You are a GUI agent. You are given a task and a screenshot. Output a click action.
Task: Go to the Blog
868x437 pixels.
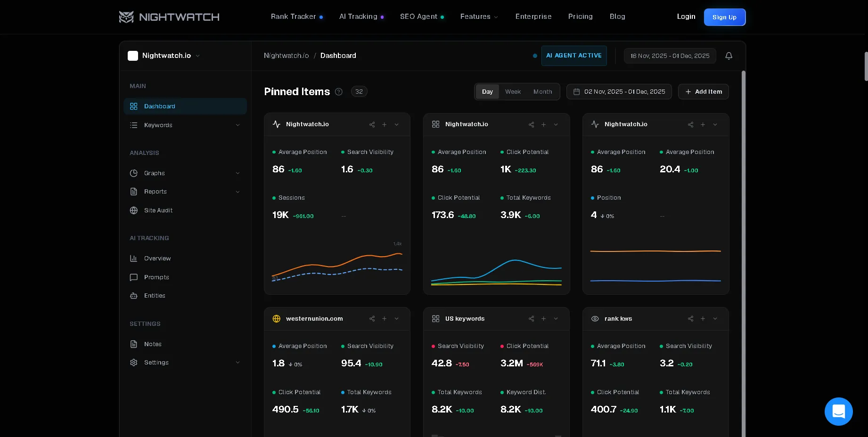617,16
